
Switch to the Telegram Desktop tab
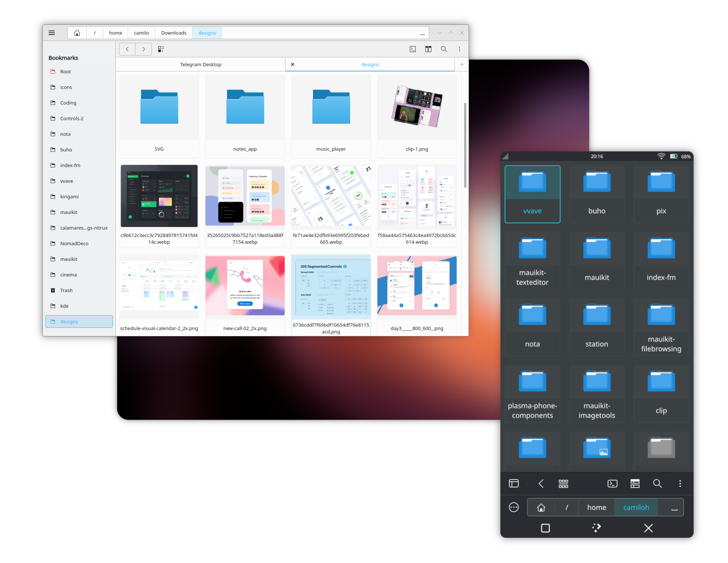click(x=201, y=64)
